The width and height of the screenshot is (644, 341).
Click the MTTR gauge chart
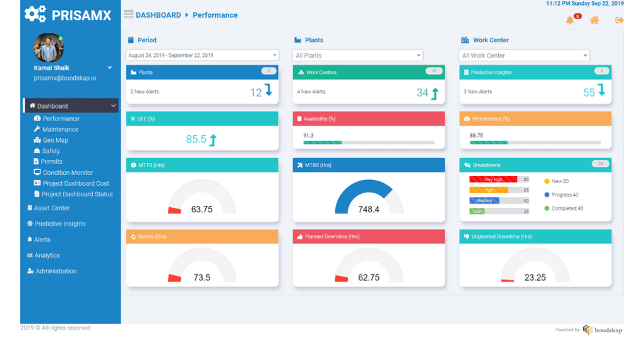(x=202, y=197)
